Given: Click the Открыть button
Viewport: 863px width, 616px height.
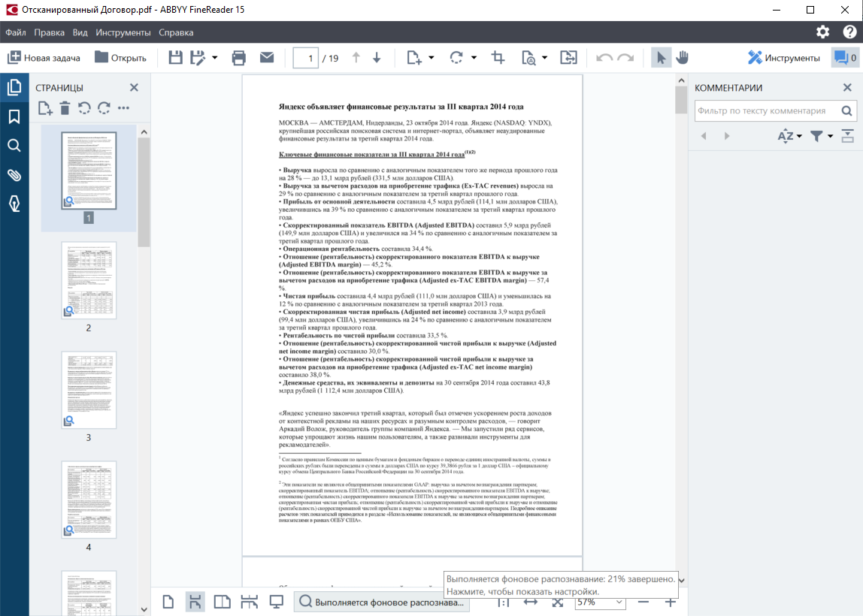Looking at the screenshot, I should [x=120, y=58].
